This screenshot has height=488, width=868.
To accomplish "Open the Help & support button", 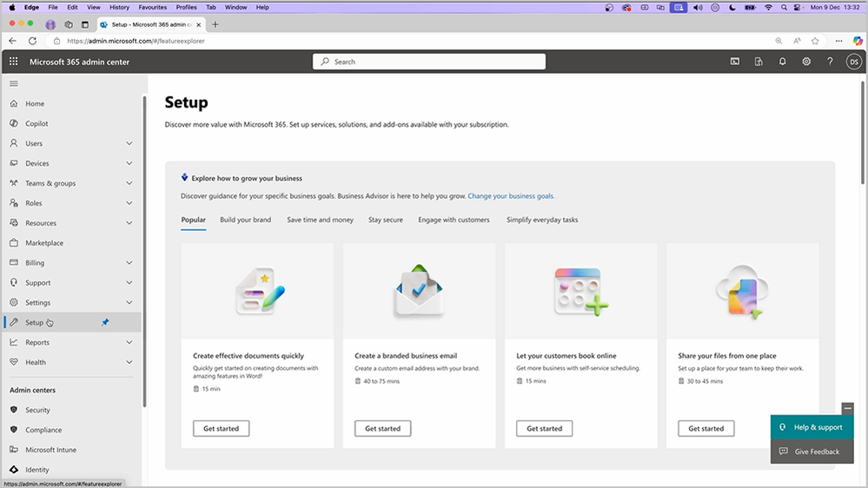I will click(812, 427).
